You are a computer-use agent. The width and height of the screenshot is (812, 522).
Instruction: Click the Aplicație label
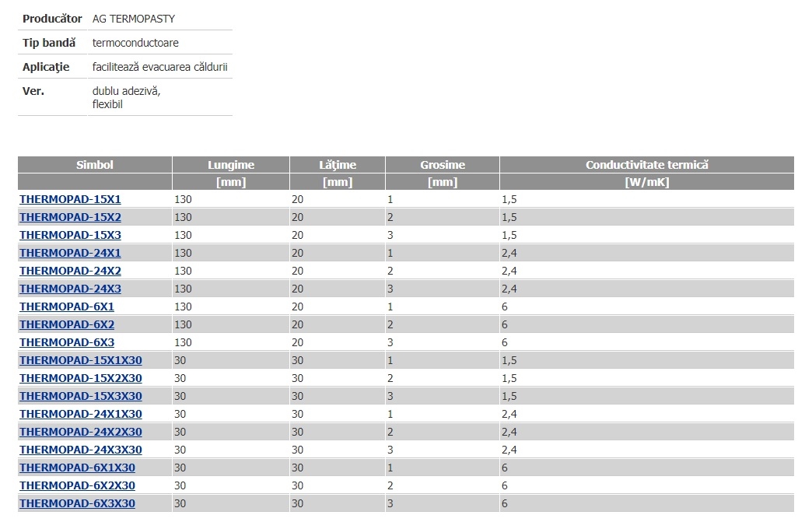click(x=46, y=67)
